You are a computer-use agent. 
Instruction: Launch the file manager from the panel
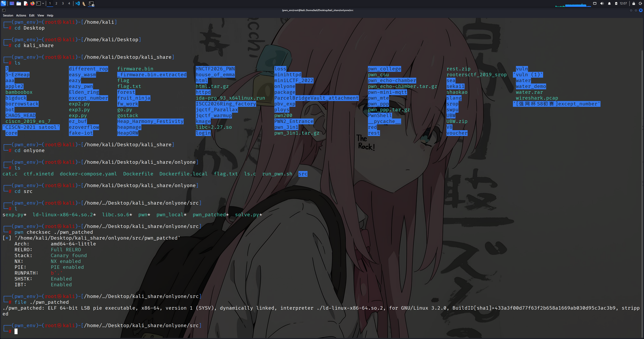coord(19,3)
